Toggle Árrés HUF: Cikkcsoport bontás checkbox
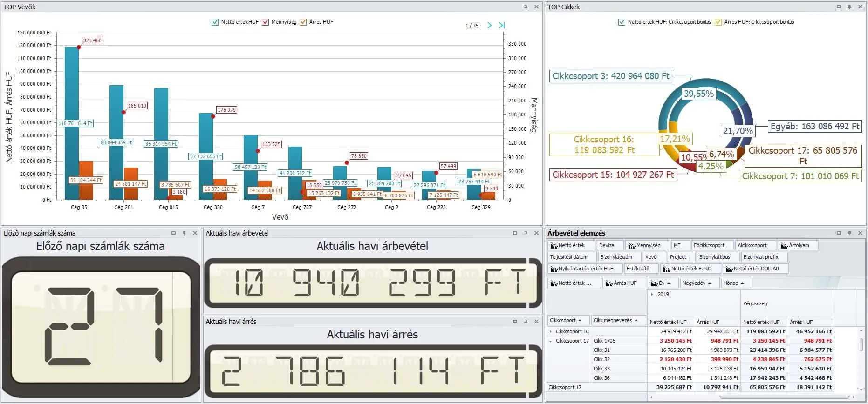 (718, 22)
